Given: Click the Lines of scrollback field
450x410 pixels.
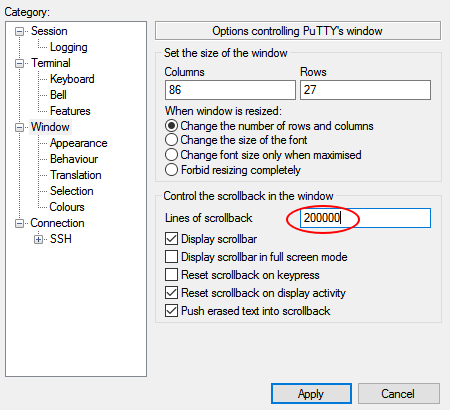Looking at the screenshot, I should 365,218.
